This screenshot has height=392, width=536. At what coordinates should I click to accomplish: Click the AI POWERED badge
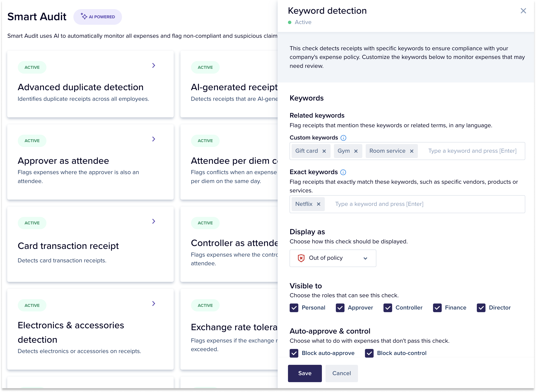tap(97, 17)
